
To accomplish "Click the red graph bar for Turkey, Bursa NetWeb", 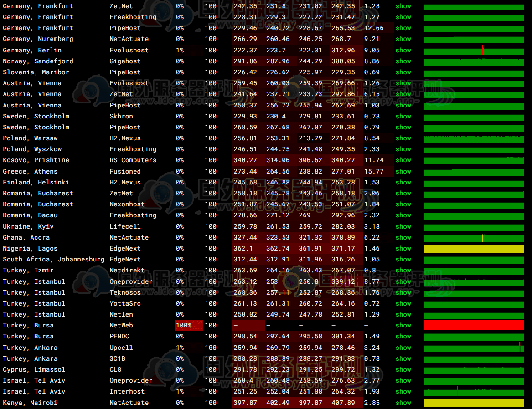I will tap(474, 325).
